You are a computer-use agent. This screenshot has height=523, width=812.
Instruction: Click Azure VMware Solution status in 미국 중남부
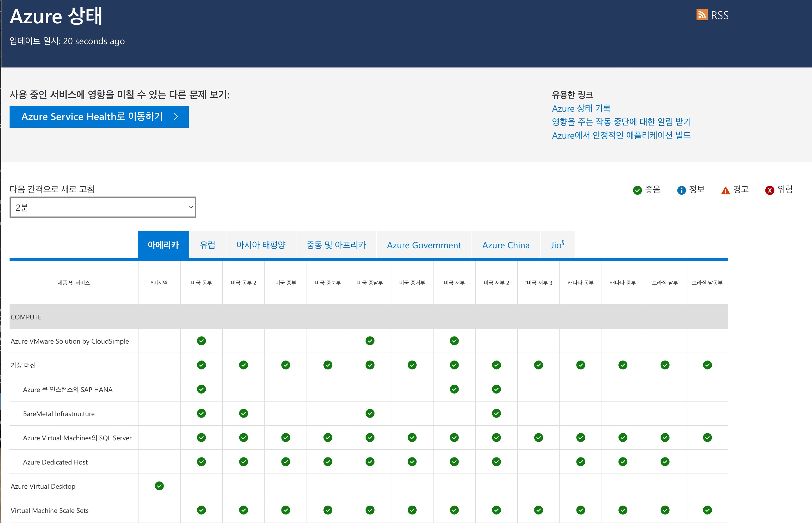[370, 341]
